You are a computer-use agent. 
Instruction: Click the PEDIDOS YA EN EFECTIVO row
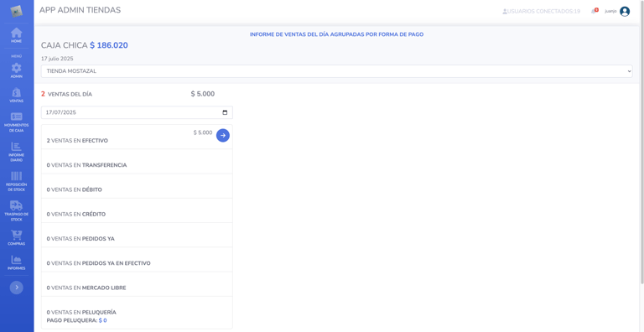point(137,260)
